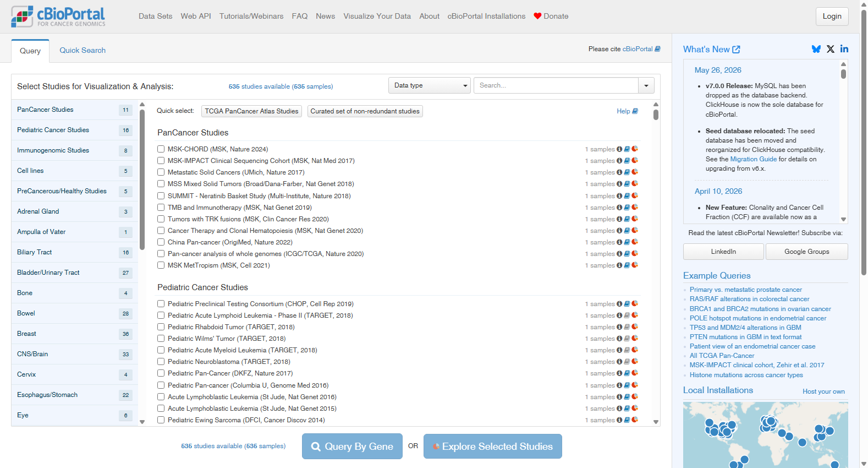Check Acute Lymphoblastic Leukemia St Jude 2016
868x468 pixels.
pos(161,397)
